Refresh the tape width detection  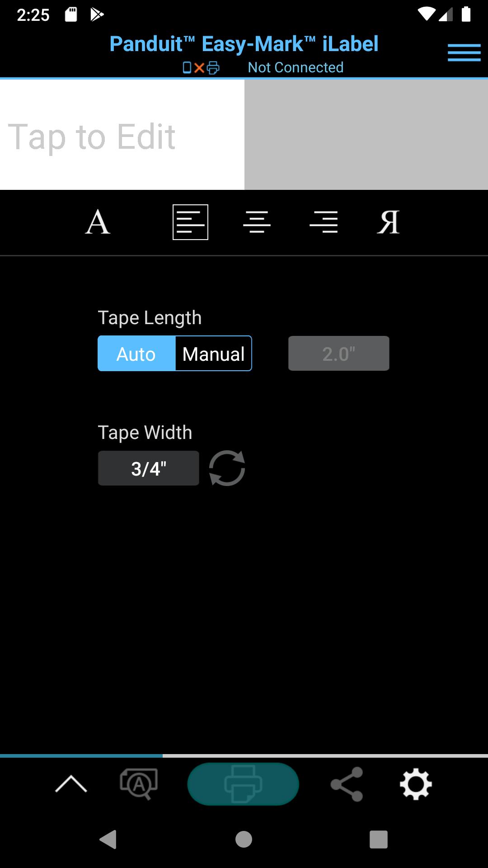click(x=227, y=468)
